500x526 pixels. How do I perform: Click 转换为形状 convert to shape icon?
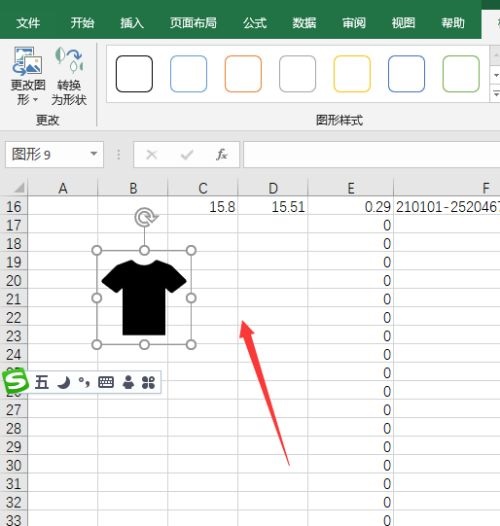point(69,76)
